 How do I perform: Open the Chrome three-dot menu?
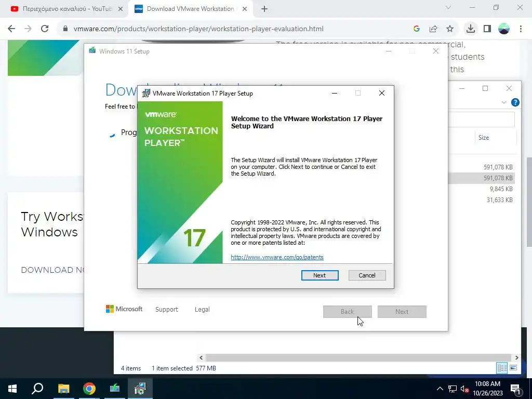point(521,29)
